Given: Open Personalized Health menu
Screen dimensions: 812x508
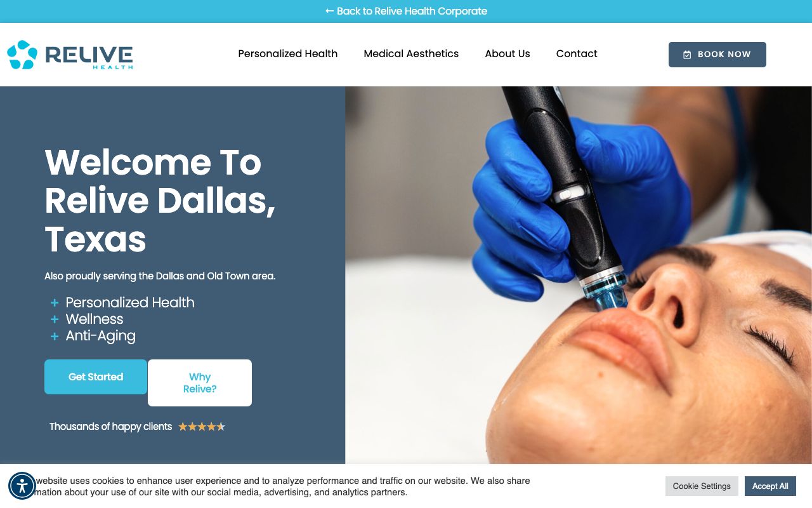Looking at the screenshot, I should click(288, 54).
